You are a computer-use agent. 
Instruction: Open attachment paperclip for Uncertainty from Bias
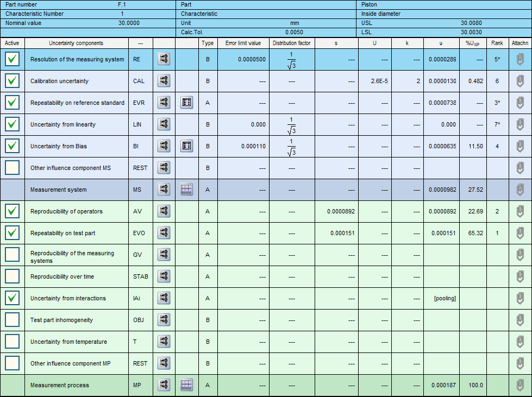pyautogui.click(x=520, y=146)
